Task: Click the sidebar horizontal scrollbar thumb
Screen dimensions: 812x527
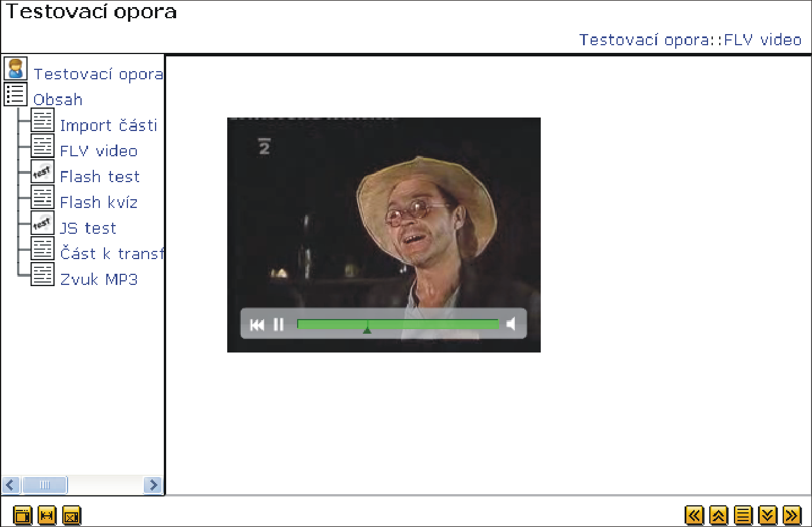Action: [x=45, y=485]
